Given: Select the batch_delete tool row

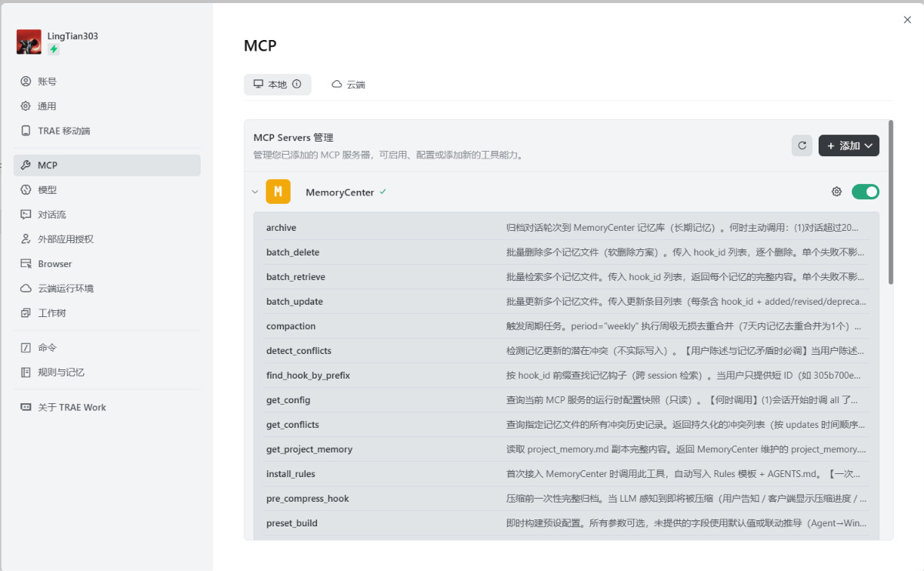Looking at the screenshot, I should (x=566, y=252).
